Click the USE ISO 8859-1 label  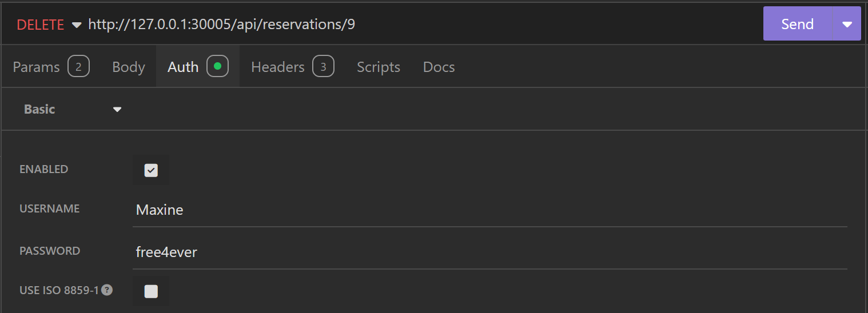tap(59, 290)
